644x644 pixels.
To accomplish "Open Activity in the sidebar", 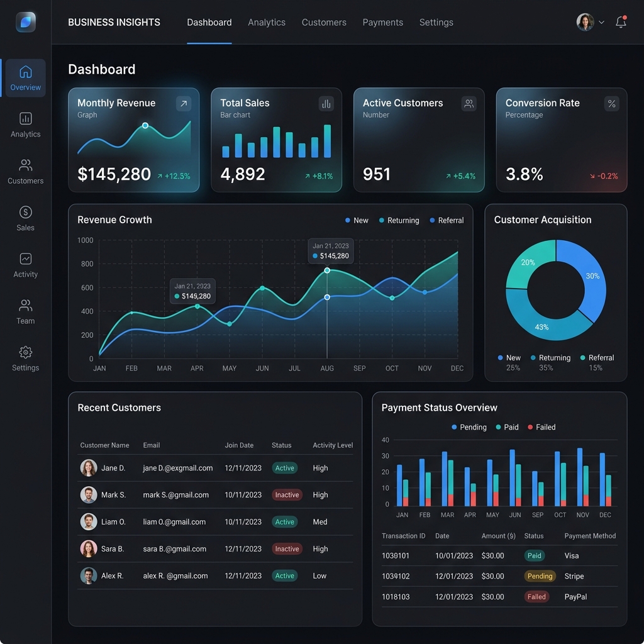I will coord(25,265).
